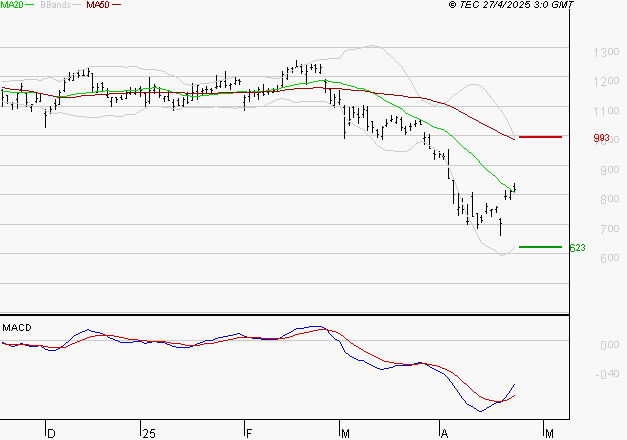Toggle the MA20 legend label
Screen dimensions: 627x440
pyautogui.click(x=12, y=5)
